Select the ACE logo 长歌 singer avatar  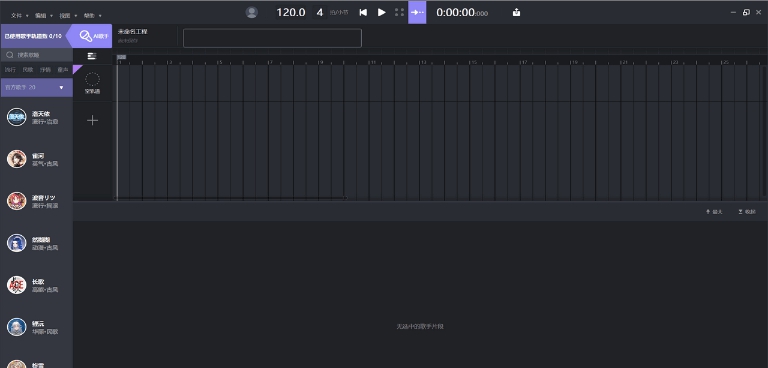(17, 285)
